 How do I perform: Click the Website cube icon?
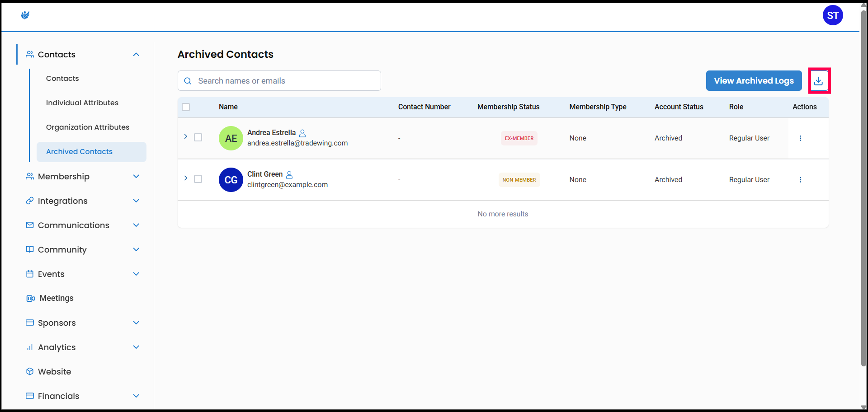(x=30, y=371)
